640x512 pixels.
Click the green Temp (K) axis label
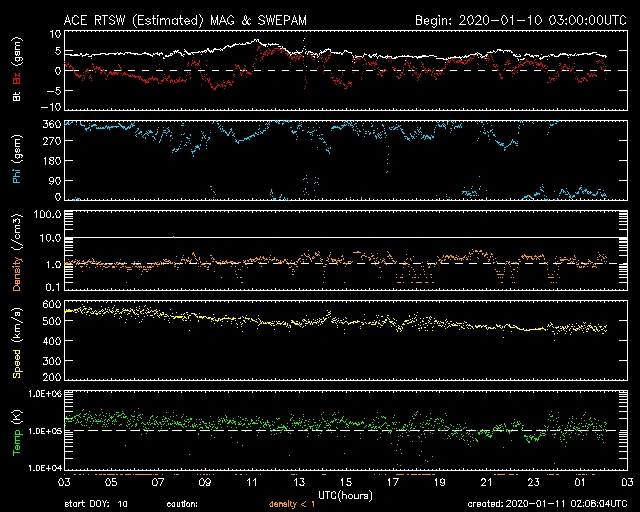click(x=15, y=430)
